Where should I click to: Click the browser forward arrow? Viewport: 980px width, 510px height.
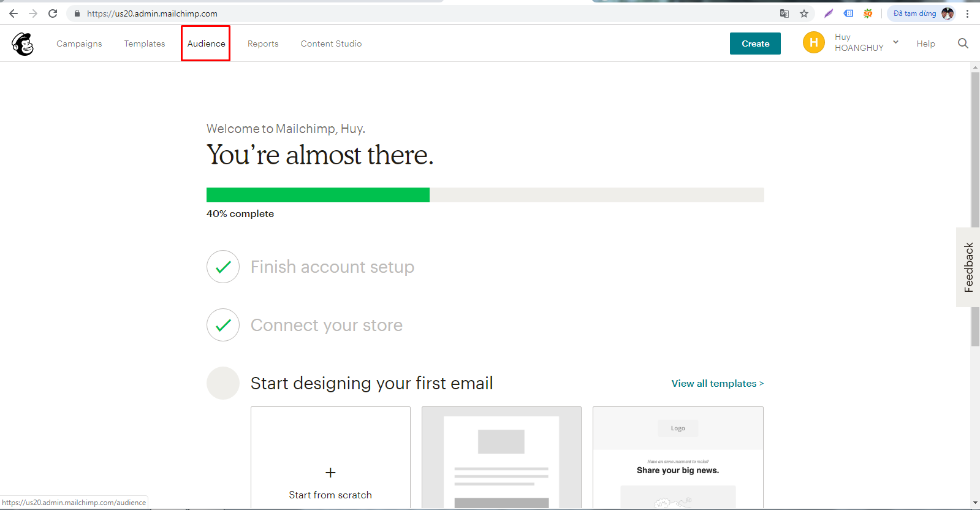coord(33,13)
